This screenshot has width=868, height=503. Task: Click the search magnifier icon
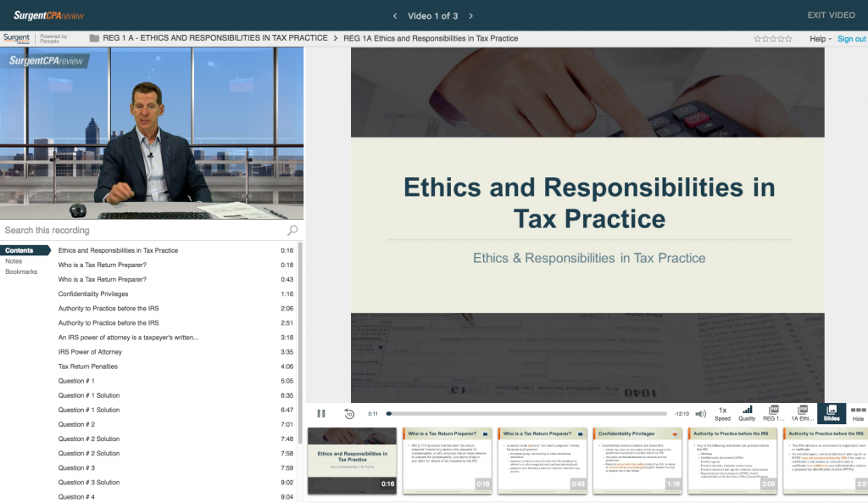(292, 230)
